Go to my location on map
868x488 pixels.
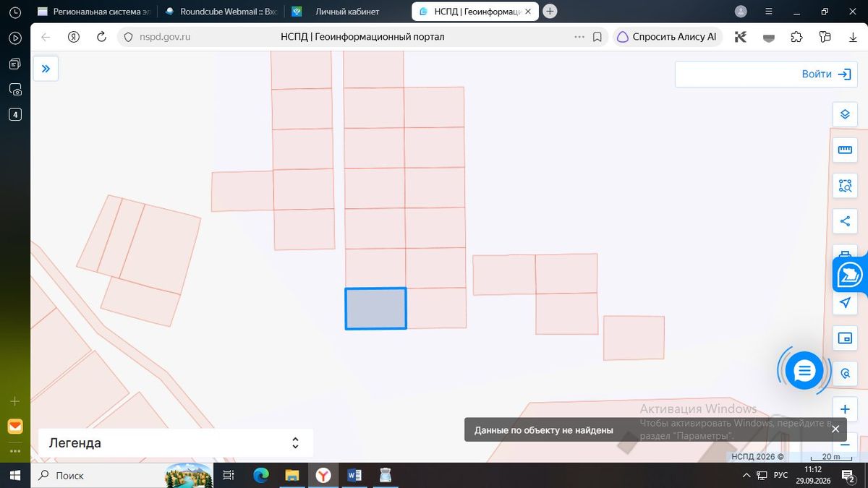point(845,302)
